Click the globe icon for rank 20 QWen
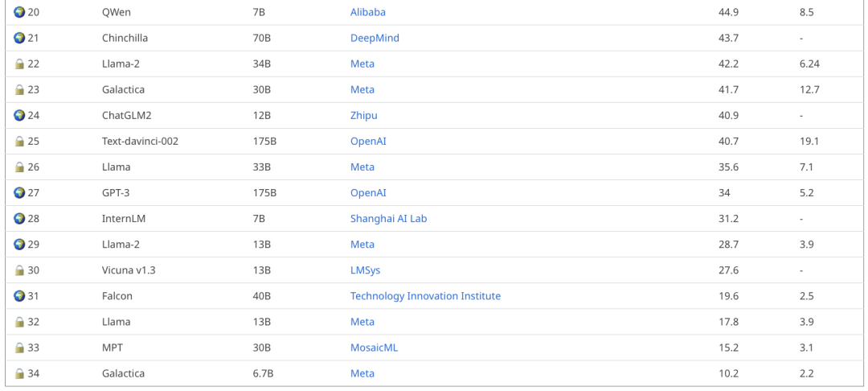The image size is (868, 391). tap(19, 12)
